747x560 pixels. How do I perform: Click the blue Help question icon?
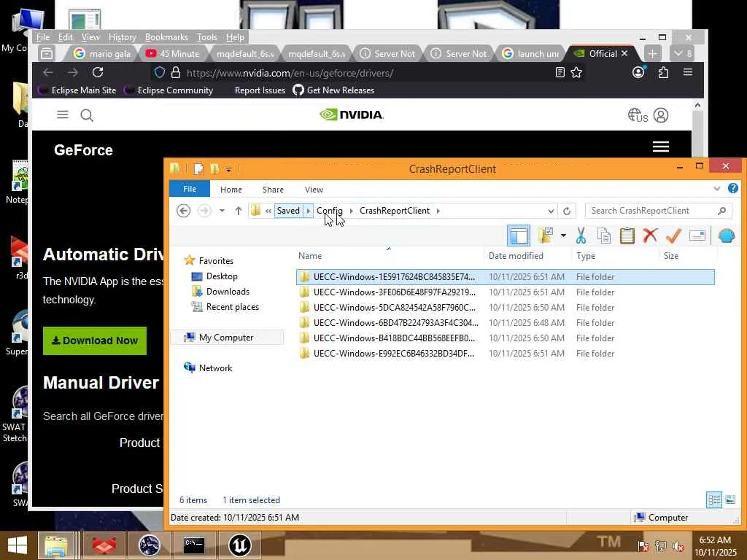[x=732, y=189]
